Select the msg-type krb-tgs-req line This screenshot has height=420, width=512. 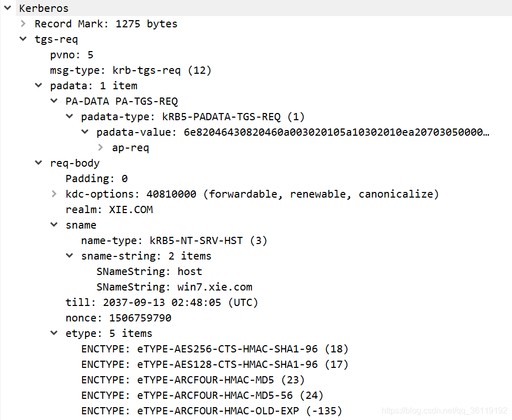tap(130, 70)
